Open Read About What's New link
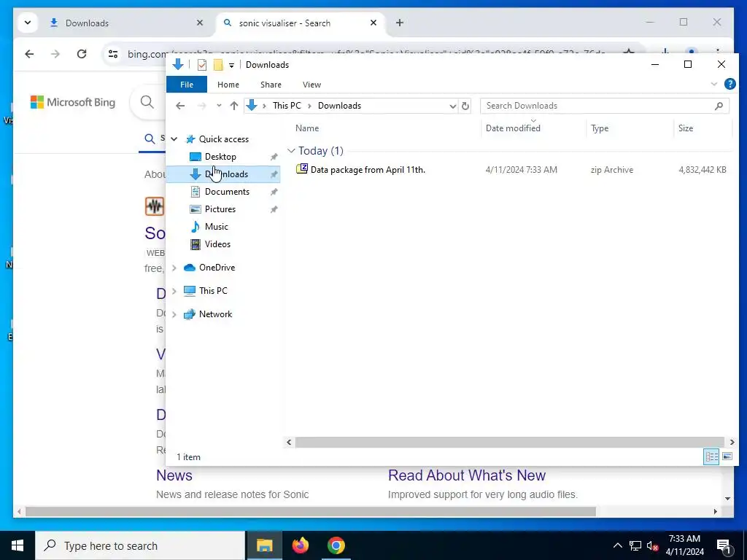The image size is (747, 560). pyautogui.click(x=466, y=475)
